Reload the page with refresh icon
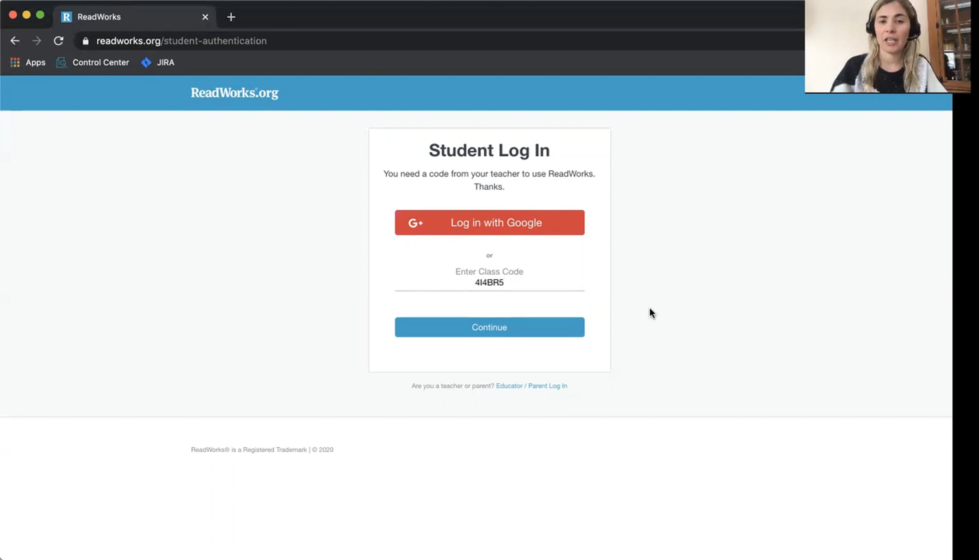The width and height of the screenshot is (979, 560). click(x=59, y=41)
